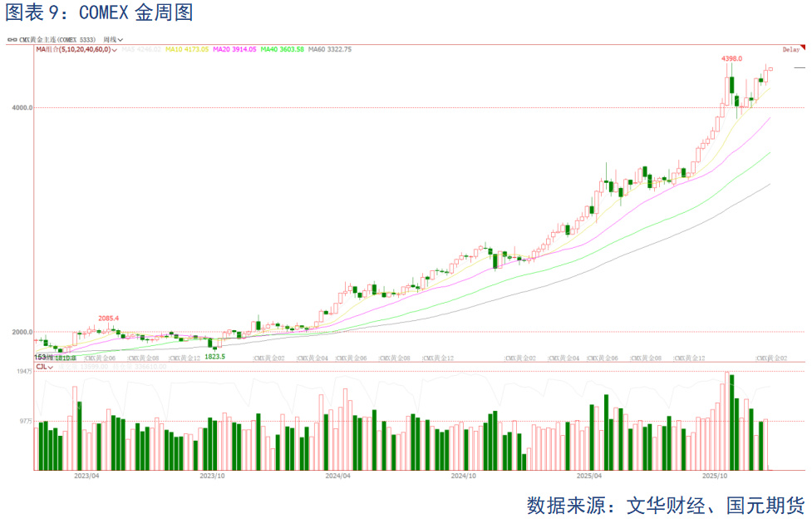Click the 2025/04 date axis label

tap(589, 476)
